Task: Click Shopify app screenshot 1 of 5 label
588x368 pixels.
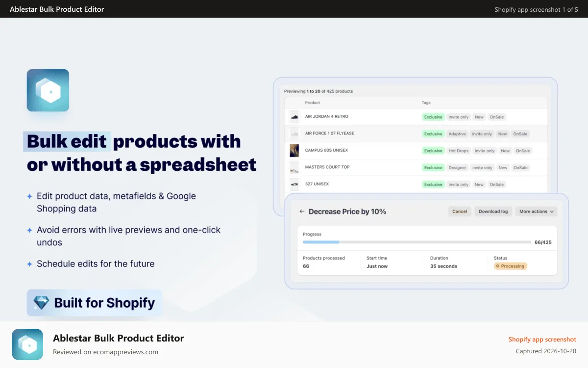Action: coord(536,9)
